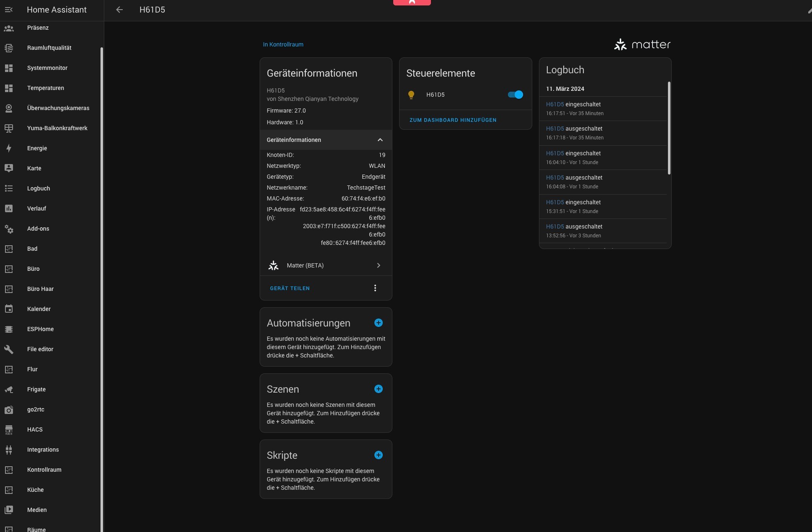Click the H61D5 light bulb icon
This screenshot has width=812, height=532.
(411, 95)
